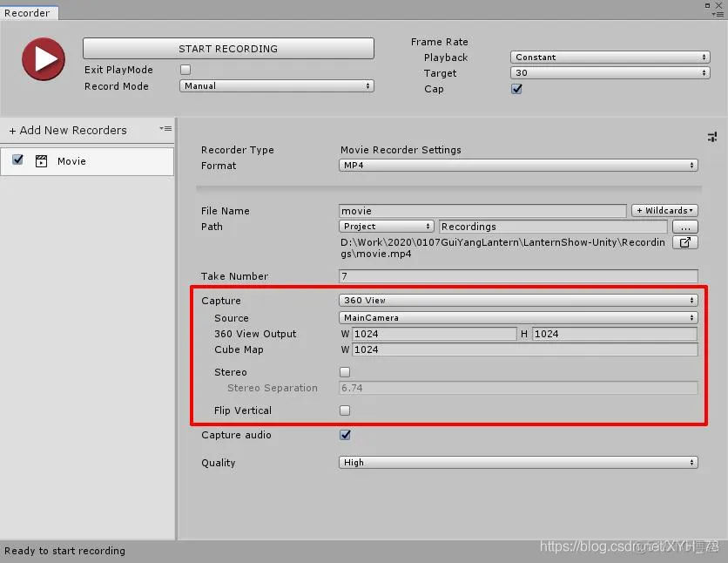Click the red round play record icon
Viewport: 728px width, 563px height.
(44, 59)
